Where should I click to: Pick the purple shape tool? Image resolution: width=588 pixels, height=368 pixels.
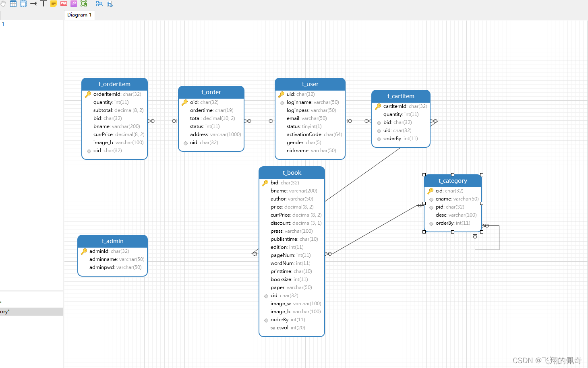click(x=74, y=4)
